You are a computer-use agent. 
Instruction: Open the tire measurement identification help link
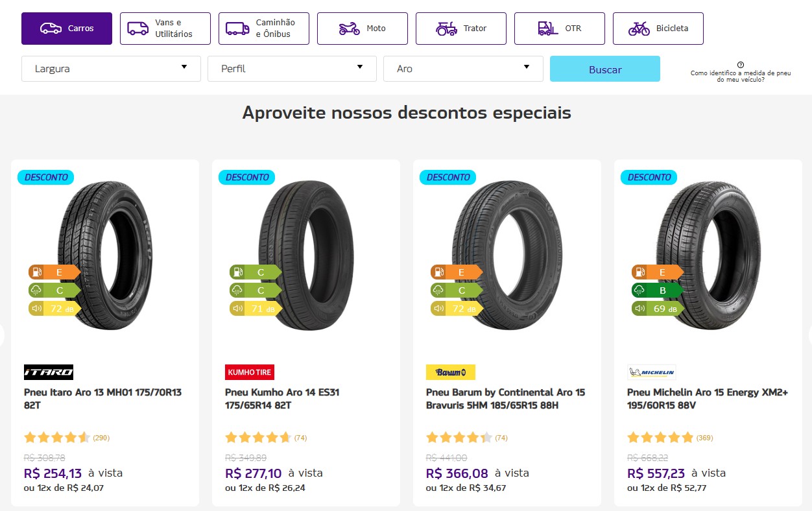741,76
